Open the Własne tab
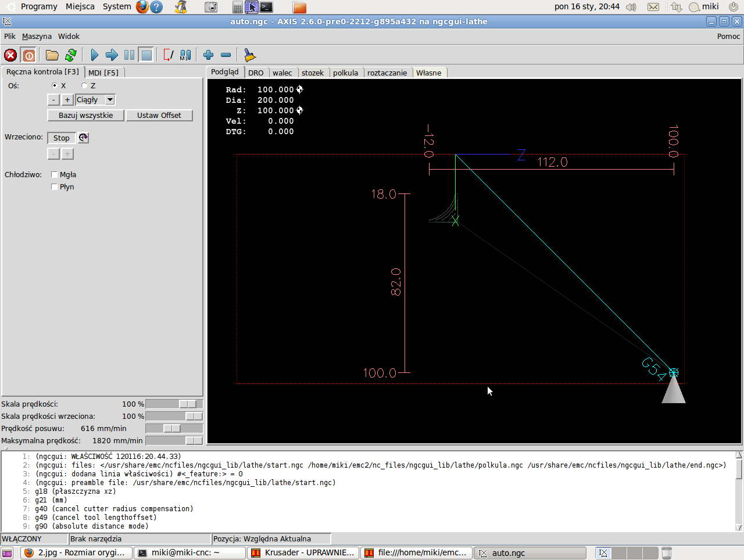 429,73
